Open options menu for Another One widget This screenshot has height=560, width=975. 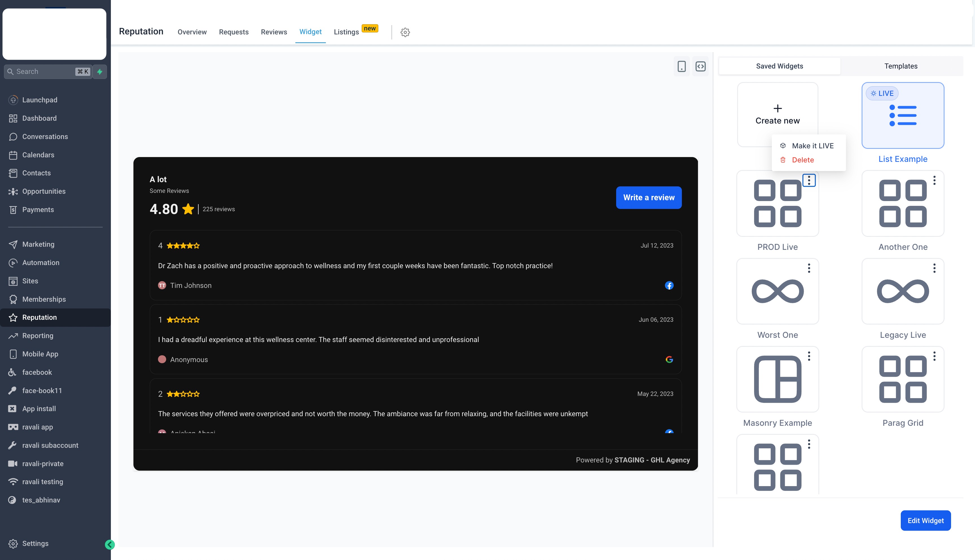point(934,180)
